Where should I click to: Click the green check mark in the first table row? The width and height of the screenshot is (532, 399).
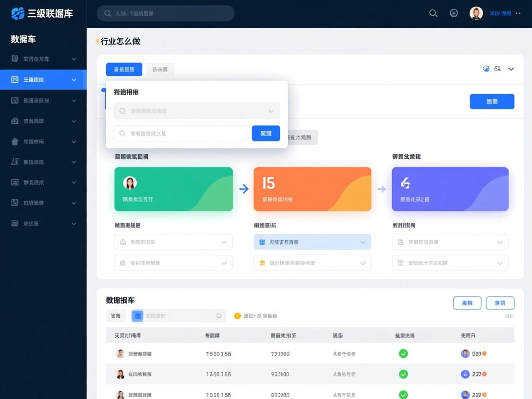click(x=403, y=354)
